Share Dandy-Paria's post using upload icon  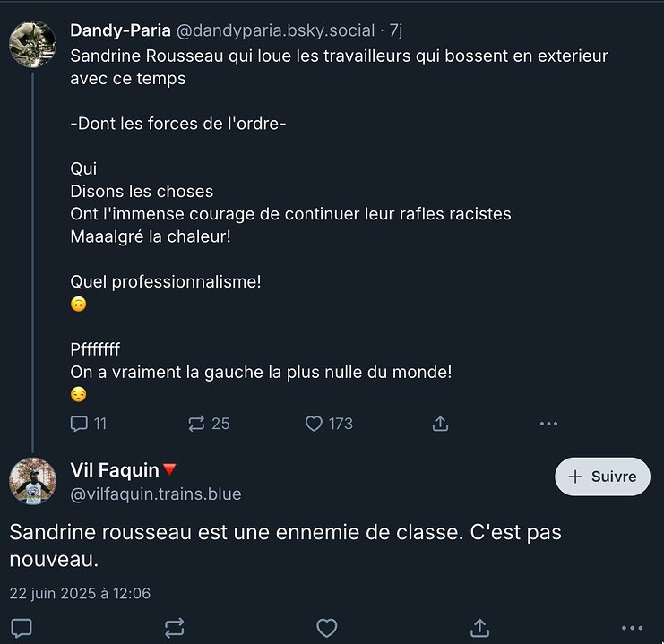point(440,424)
